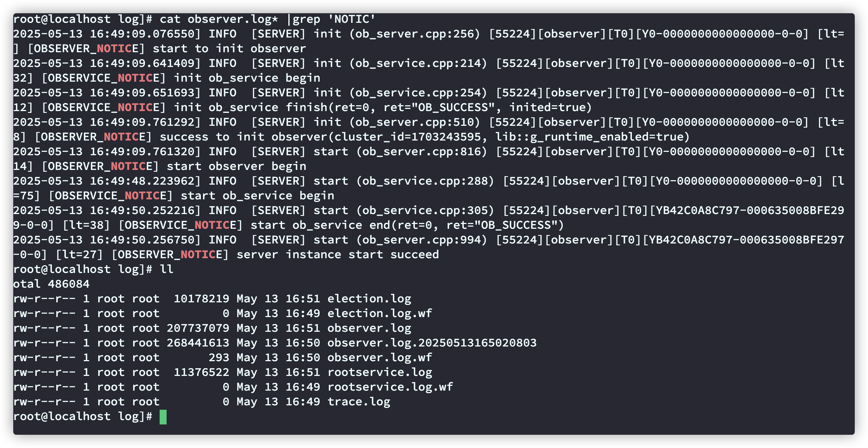Click the file size 268441613

tap(198, 343)
